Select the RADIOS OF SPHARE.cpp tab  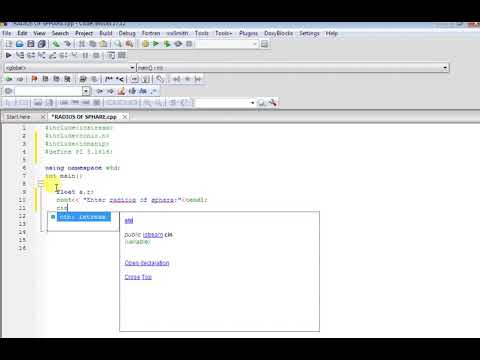tap(84, 117)
